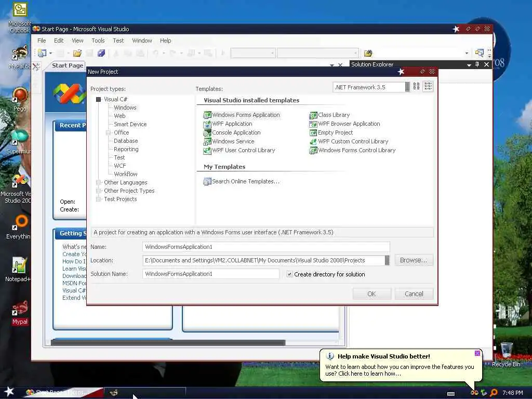Select the WPF Application template
This screenshot has height=399, width=532.
(x=228, y=124)
